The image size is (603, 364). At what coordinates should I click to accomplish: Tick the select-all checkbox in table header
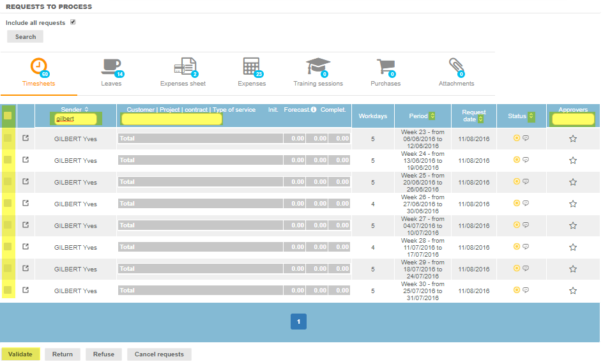click(8, 116)
